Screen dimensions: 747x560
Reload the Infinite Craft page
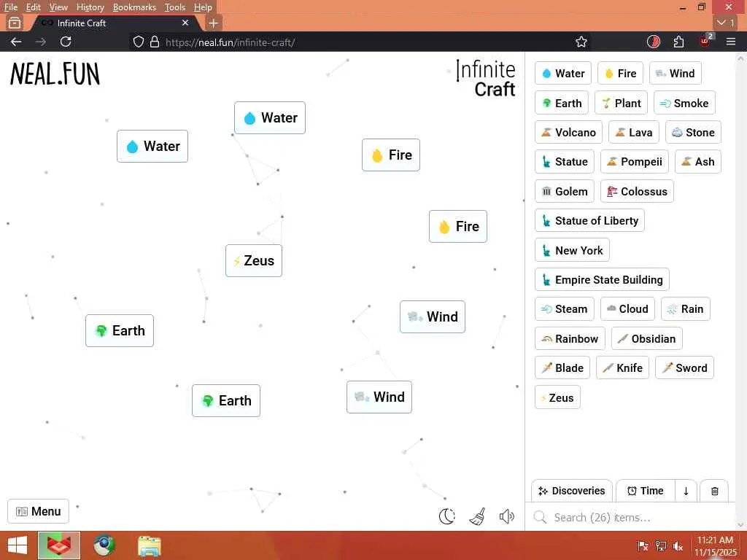[66, 42]
